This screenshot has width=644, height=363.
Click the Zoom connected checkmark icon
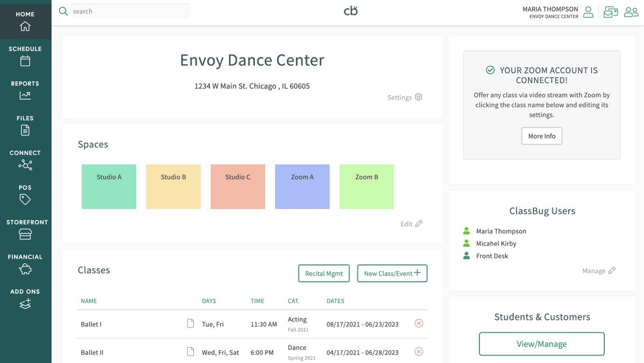click(x=490, y=70)
